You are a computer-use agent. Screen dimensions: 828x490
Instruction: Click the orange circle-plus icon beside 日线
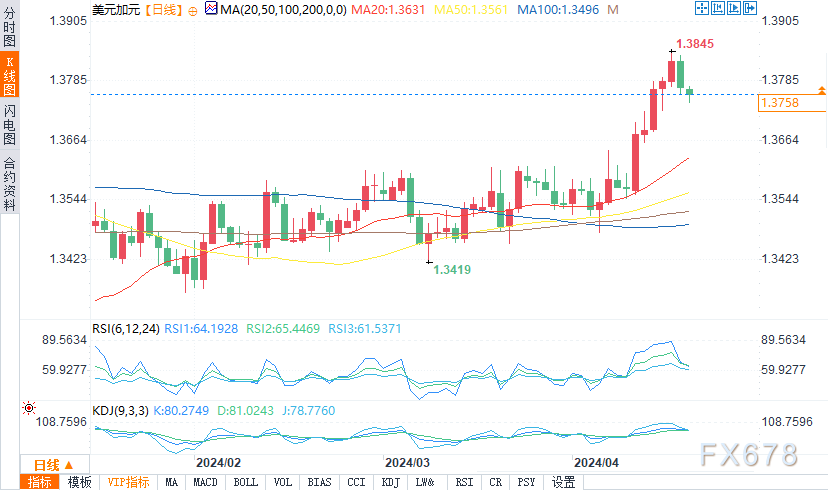193,11
